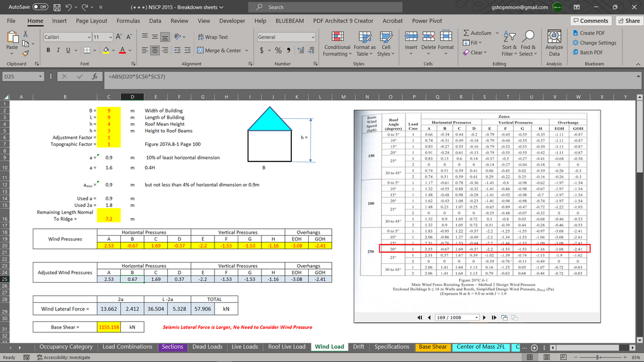Open the Page Layout tab
Screen dimensions: 644x362
pyautogui.click(x=92, y=21)
